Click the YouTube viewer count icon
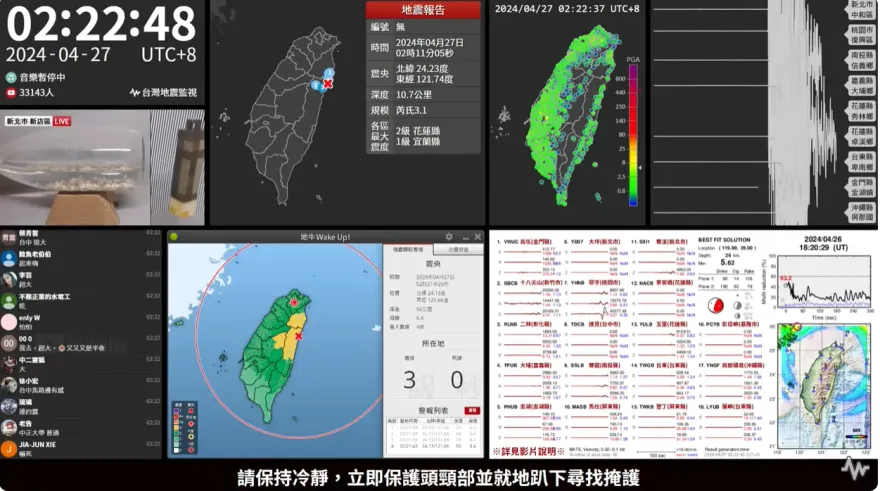 click(11, 92)
